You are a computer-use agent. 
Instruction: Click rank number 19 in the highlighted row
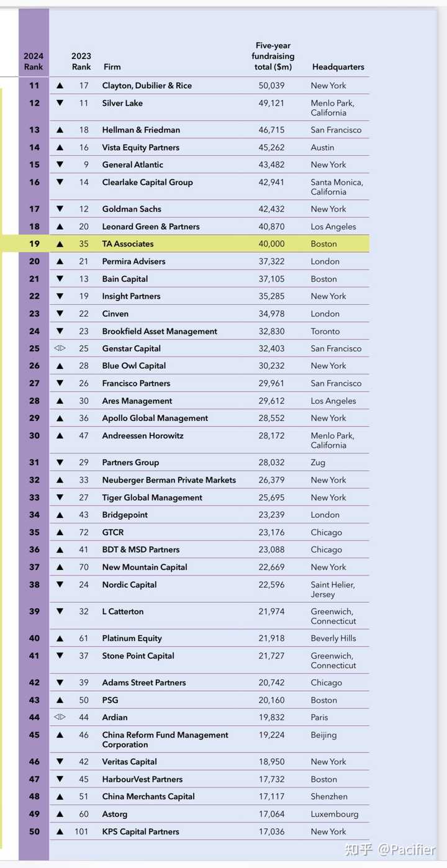point(34,244)
